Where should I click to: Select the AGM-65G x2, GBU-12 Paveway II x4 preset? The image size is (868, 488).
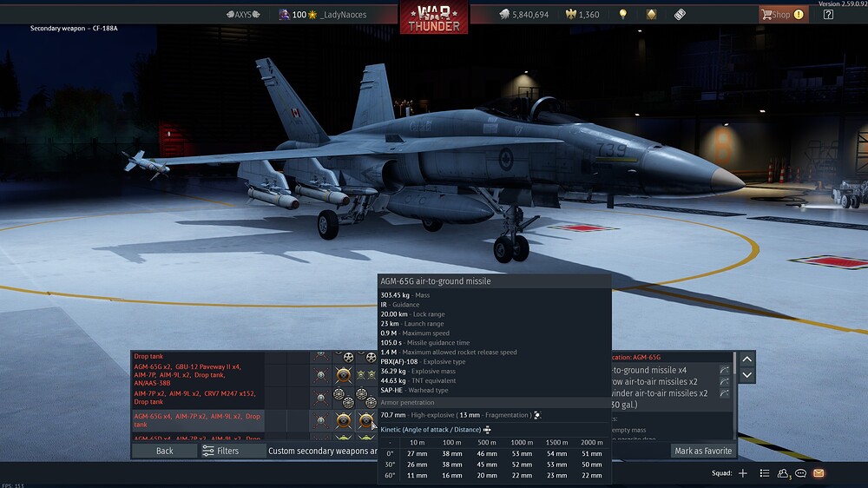pyautogui.click(x=198, y=375)
